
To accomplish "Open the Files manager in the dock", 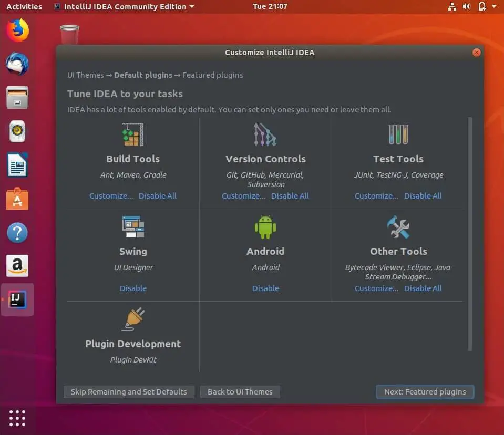I will 17,97.
